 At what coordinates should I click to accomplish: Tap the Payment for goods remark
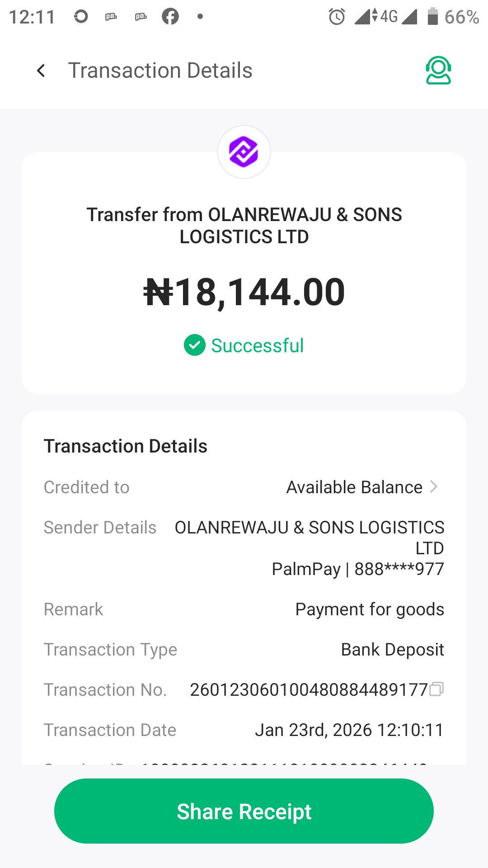(x=370, y=609)
